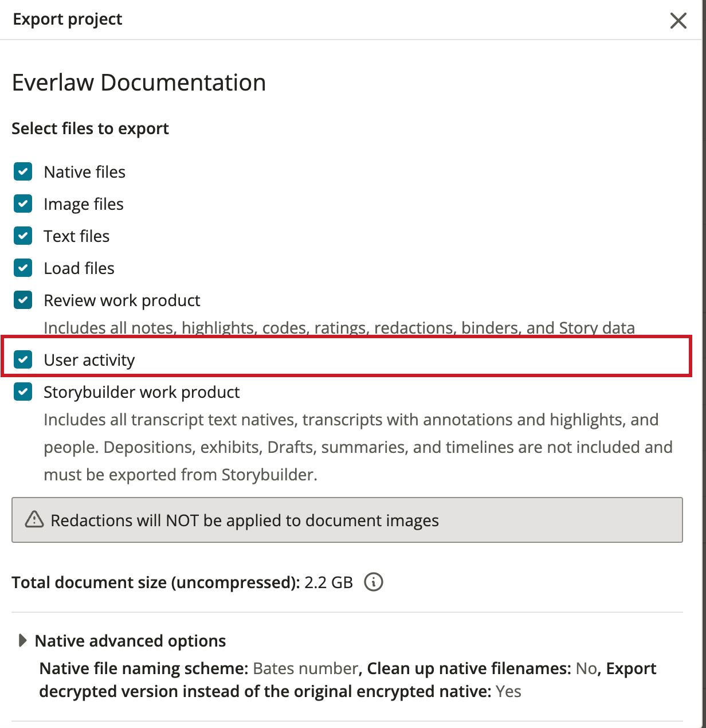Click the checkmark icon beside User activity
Image resolution: width=706 pixels, height=728 pixels.
click(22, 359)
